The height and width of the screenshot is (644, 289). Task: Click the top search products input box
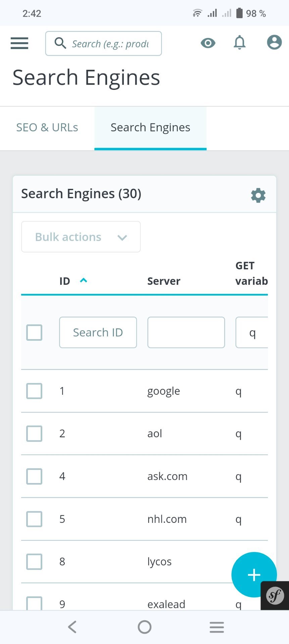point(103,44)
